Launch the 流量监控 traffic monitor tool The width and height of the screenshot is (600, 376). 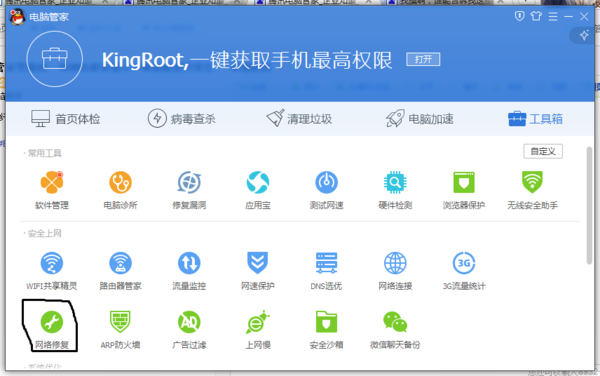tap(189, 271)
